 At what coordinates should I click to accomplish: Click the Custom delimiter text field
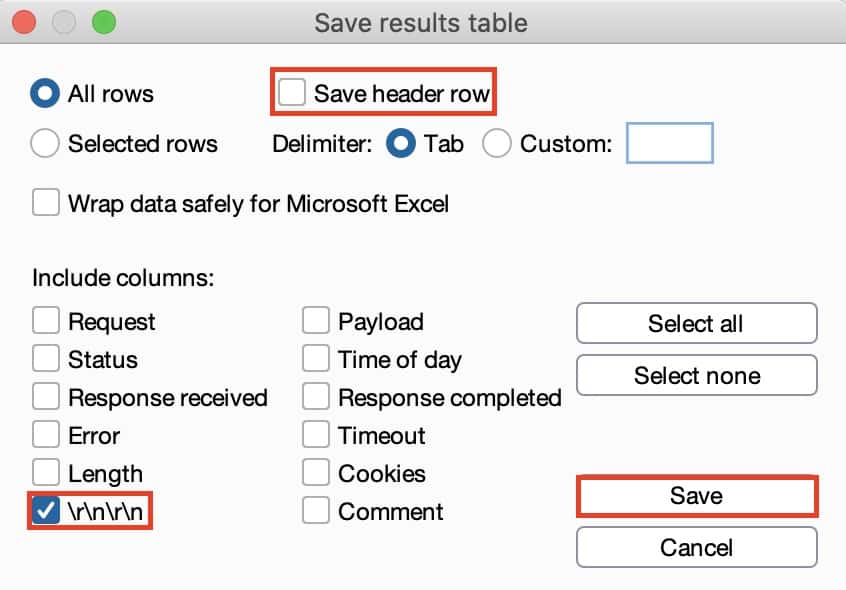coord(669,143)
